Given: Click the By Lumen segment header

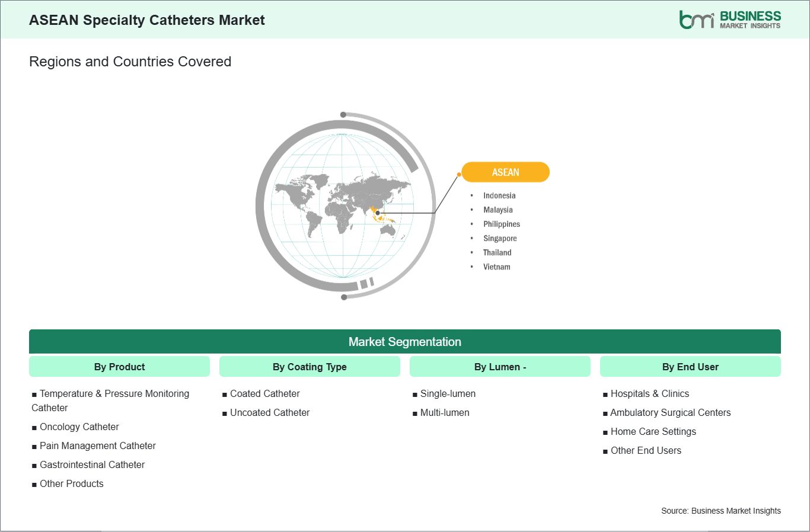Looking at the screenshot, I should [500, 367].
